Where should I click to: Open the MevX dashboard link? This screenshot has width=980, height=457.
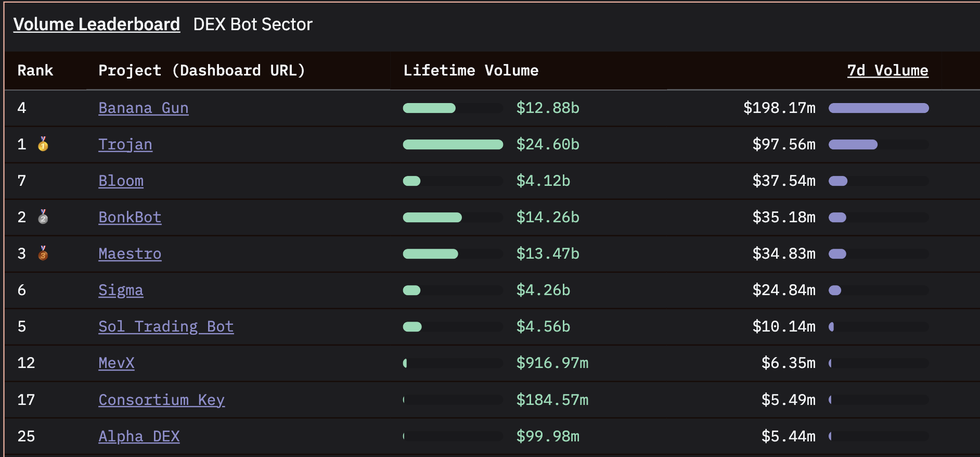pyautogui.click(x=117, y=363)
